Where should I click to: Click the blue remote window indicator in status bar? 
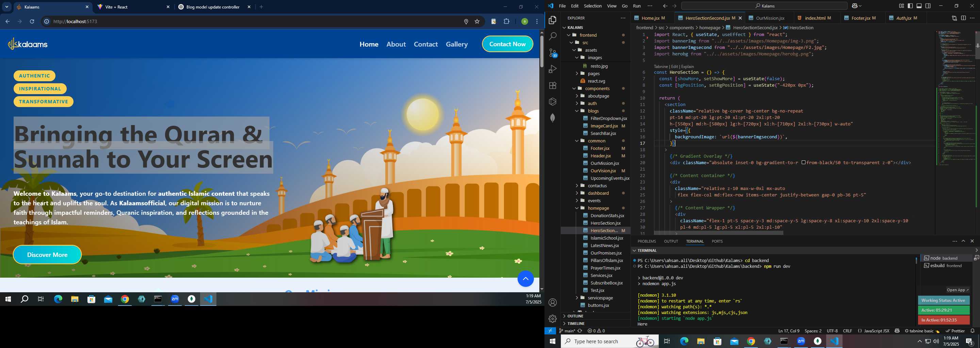pos(550,331)
